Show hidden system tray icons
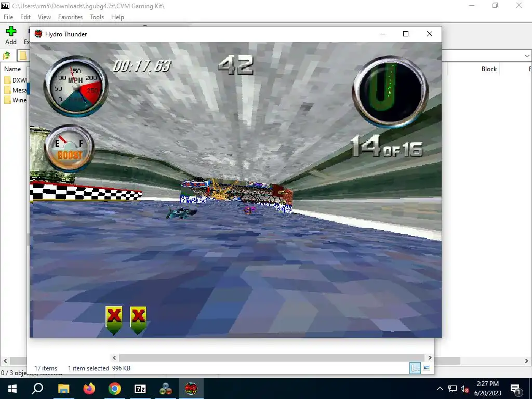 point(440,389)
